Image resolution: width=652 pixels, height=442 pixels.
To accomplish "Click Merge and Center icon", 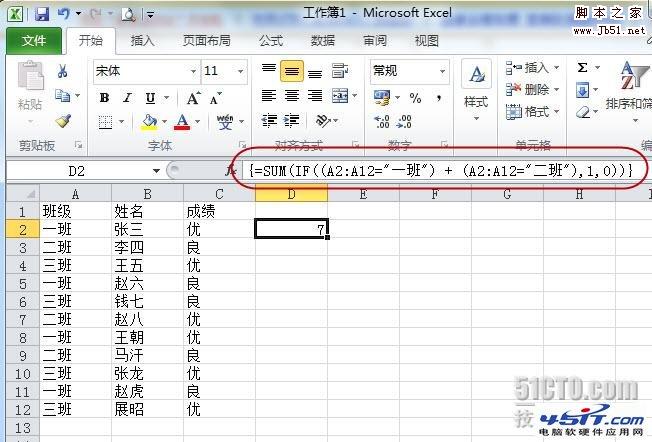I will click(x=340, y=96).
